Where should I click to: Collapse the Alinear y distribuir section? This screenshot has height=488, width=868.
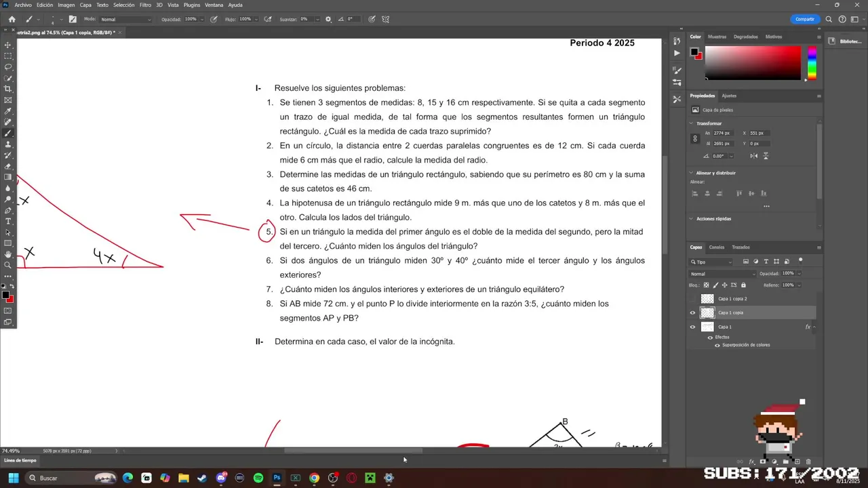(x=692, y=173)
